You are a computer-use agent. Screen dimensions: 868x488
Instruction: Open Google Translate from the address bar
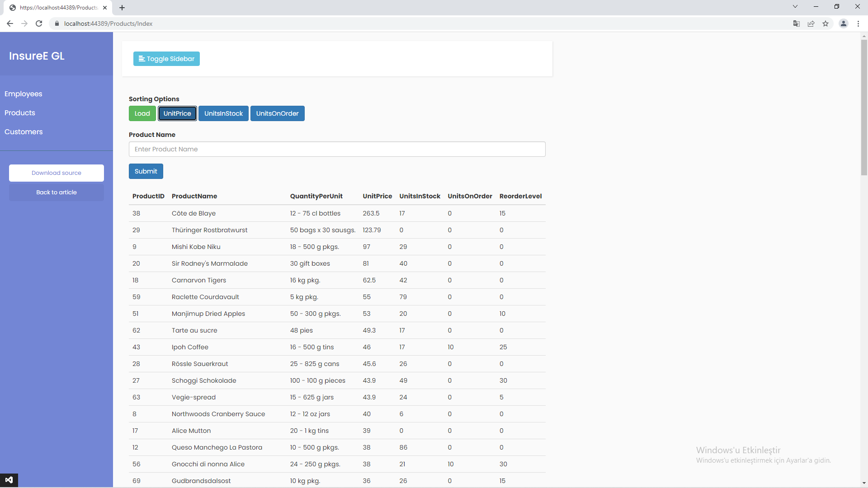[796, 23]
